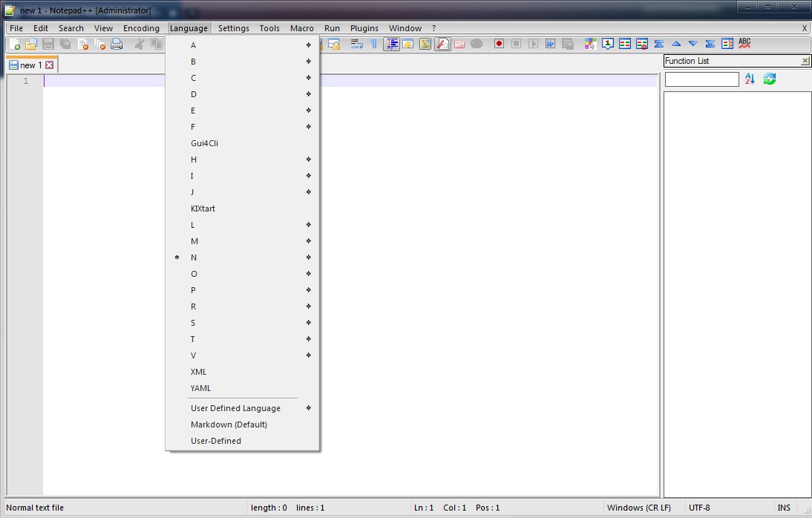Click the Close All documents icon
The height and width of the screenshot is (518, 812).
100,44
